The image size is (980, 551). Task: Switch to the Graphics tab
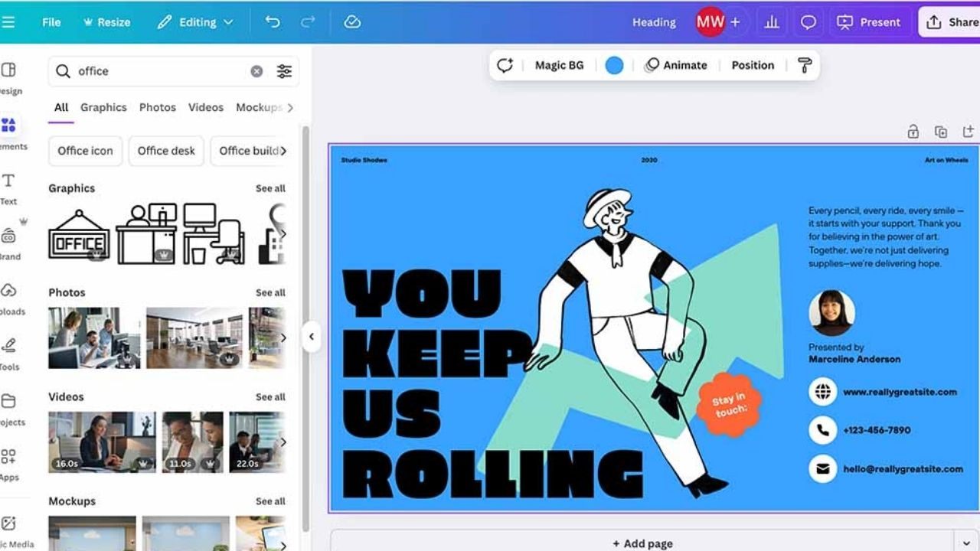tap(103, 107)
